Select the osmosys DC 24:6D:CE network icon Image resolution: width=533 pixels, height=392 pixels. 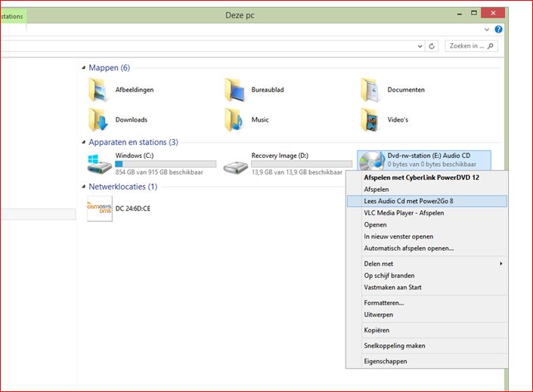(100, 208)
